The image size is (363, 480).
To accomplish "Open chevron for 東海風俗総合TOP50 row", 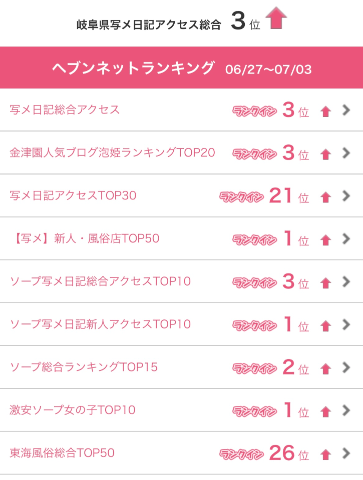I will click(346, 453).
